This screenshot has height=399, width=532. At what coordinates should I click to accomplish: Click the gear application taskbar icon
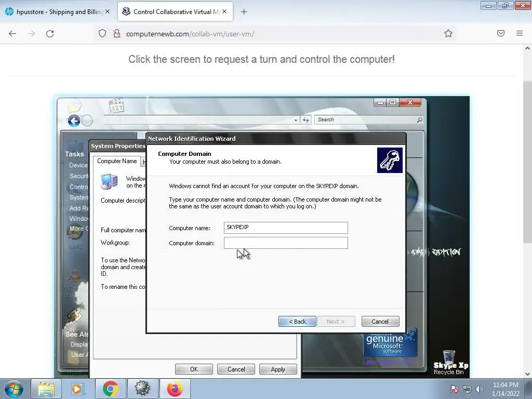point(142,389)
